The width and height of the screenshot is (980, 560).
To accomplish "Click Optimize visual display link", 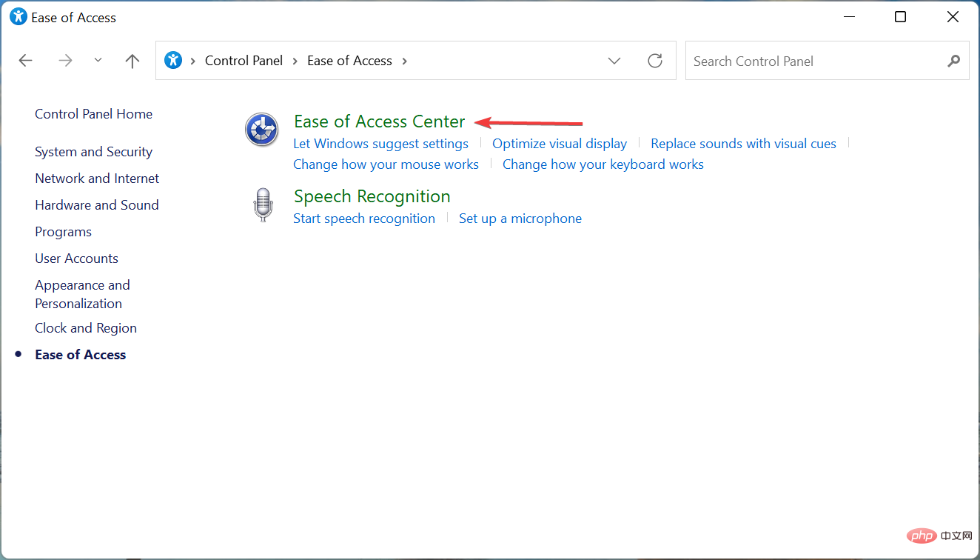I will pos(560,144).
